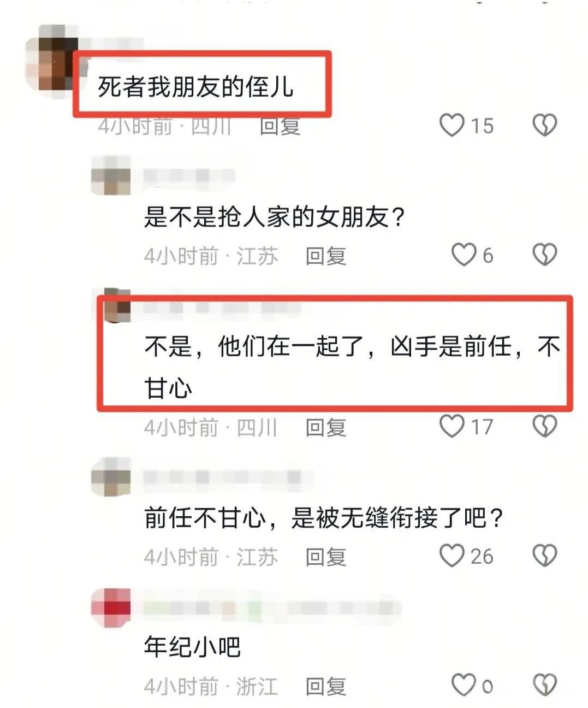This screenshot has width=588, height=708.
Task: Like the Zhejiang comment with 0 likes
Action: [x=464, y=685]
